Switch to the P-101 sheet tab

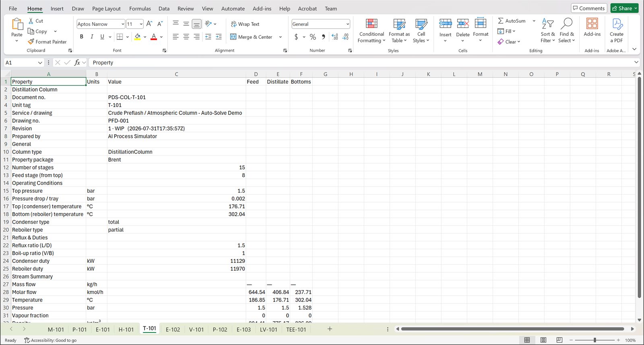[x=80, y=329]
